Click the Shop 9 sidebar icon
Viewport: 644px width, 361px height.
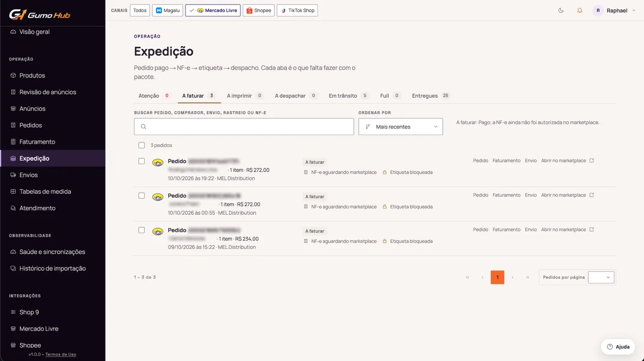[x=13, y=312]
